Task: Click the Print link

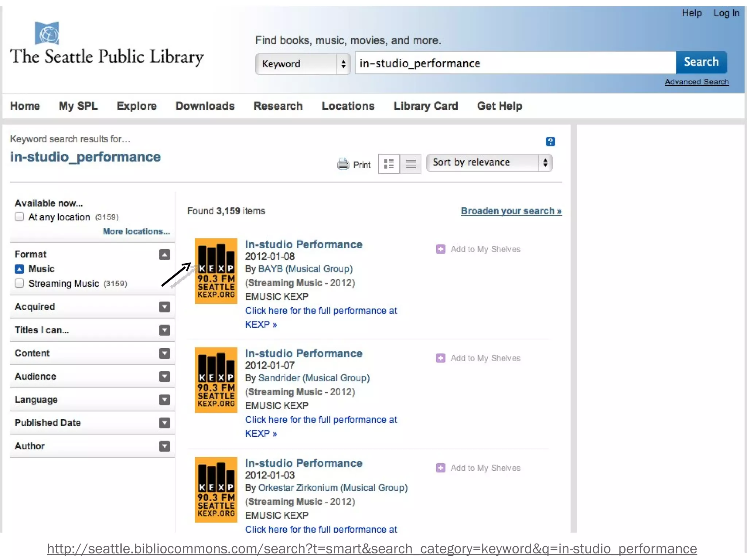Action: coord(361,165)
